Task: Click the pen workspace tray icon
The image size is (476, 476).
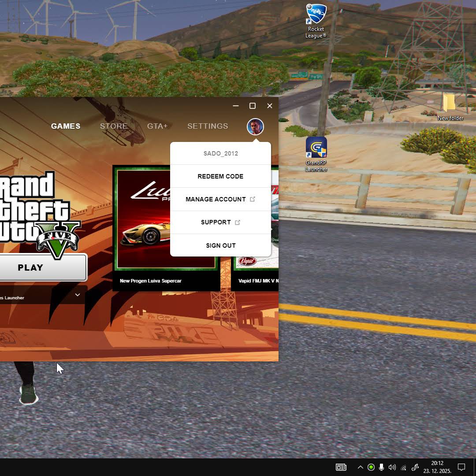Action: point(415,467)
